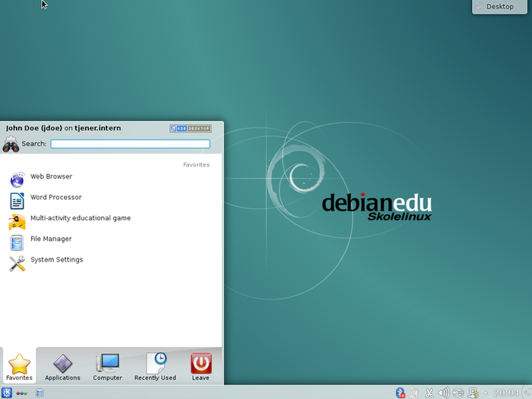This screenshot has height=399, width=532.
Task: Click the Show Desktop panel icon
Action: 40,393
